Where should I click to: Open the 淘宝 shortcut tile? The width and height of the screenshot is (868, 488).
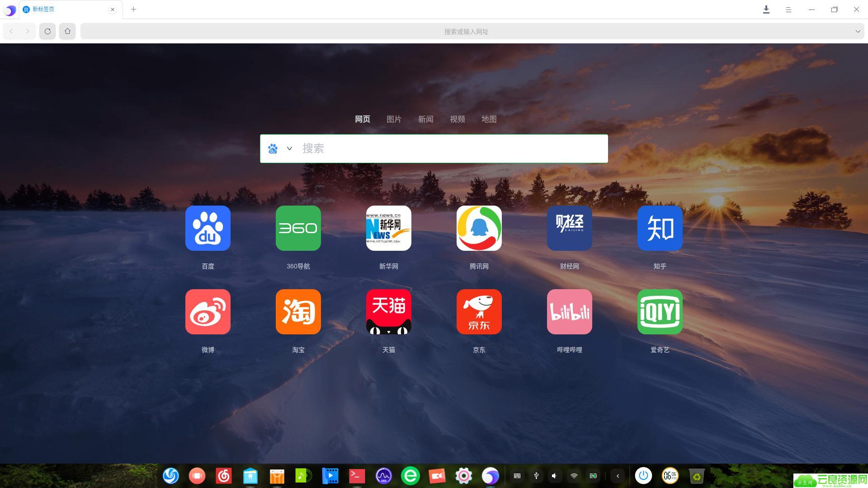coord(298,312)
